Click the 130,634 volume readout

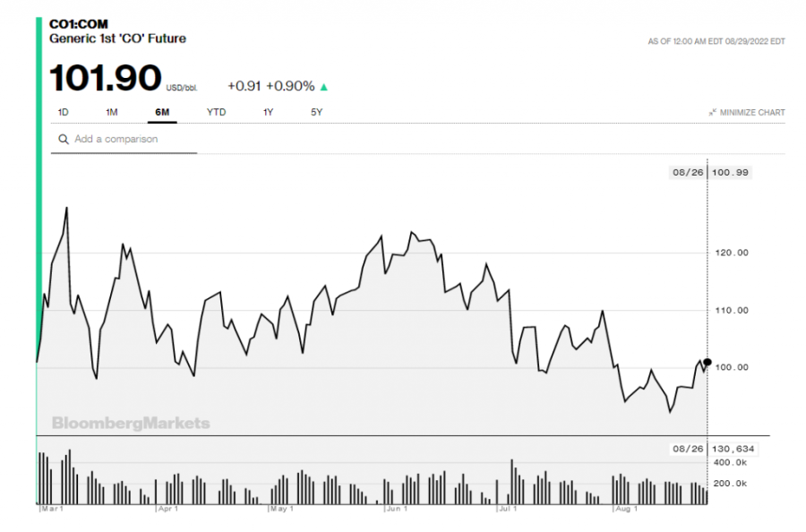coord(731,449)
